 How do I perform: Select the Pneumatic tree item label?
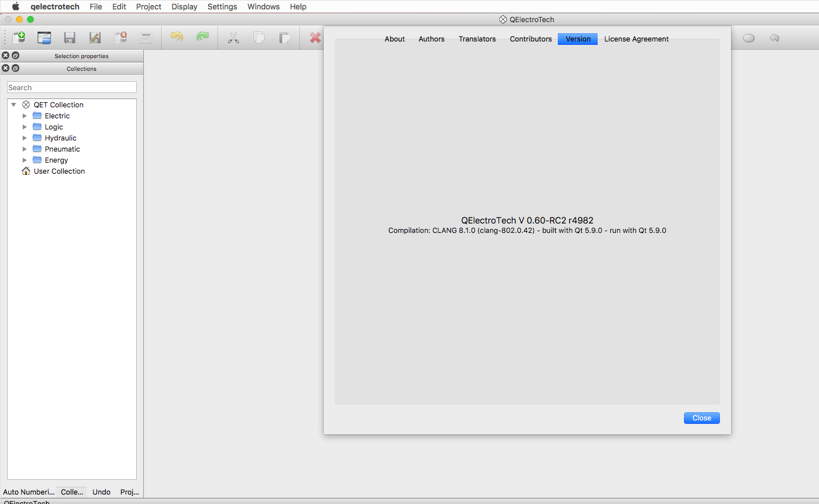click(x=62, y=149)
